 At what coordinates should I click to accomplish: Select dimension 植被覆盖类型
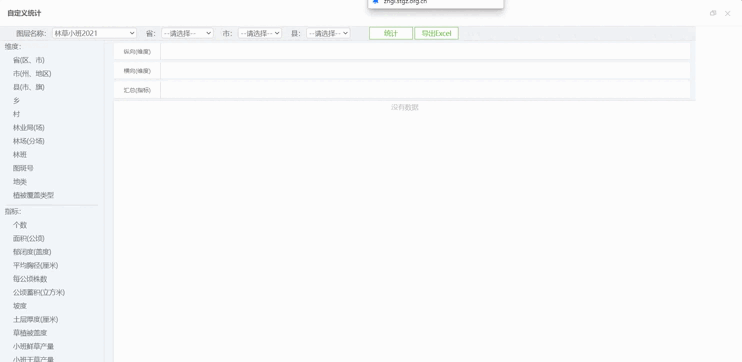(x=34, y=195)
